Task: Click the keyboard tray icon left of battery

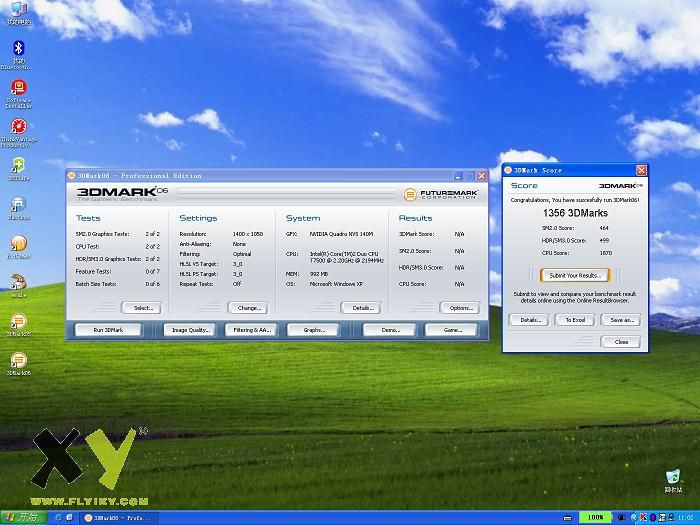Action: [x=568, y=518]
